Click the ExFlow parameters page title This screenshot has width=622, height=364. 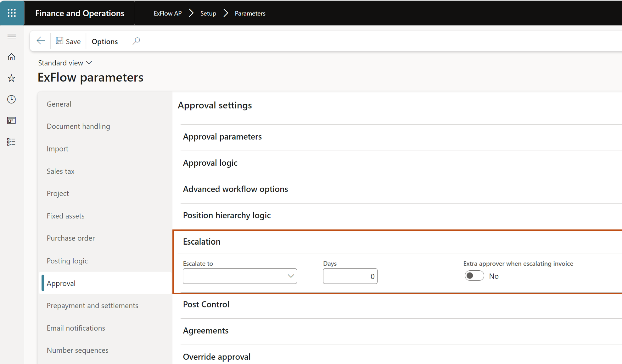click(x=91, y=77)
